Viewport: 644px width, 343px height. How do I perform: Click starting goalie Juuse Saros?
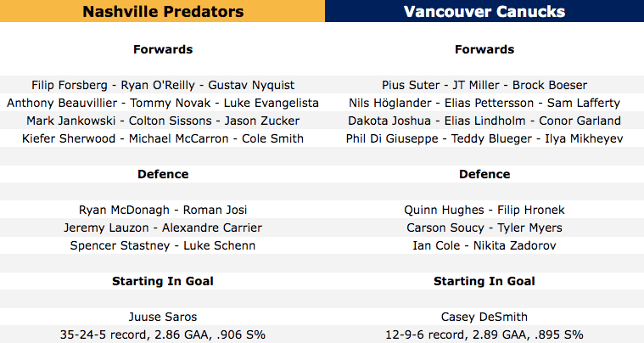pos(163,317)
